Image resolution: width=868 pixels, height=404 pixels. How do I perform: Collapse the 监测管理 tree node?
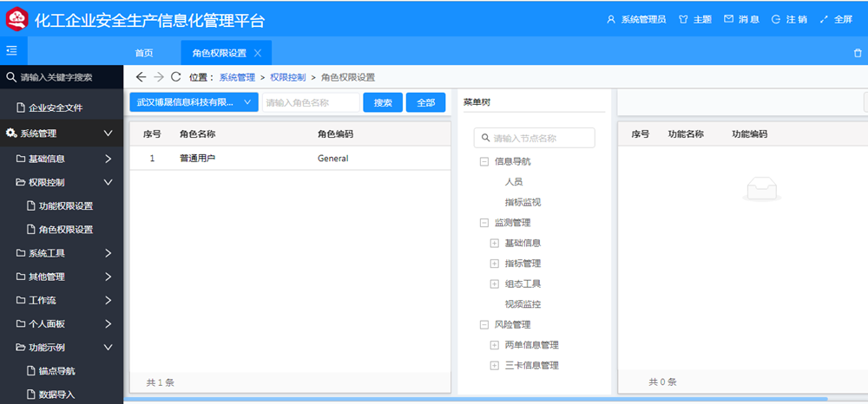coord(483,223)
